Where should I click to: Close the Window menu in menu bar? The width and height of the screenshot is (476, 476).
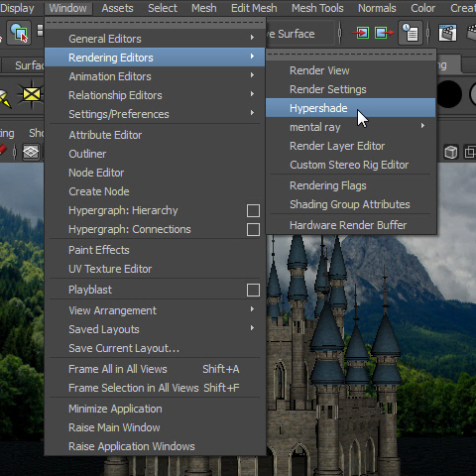coord(67,8)
